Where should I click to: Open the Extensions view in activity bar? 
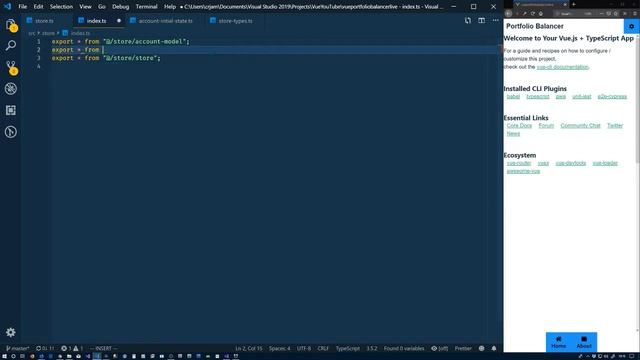coord(11,110)
